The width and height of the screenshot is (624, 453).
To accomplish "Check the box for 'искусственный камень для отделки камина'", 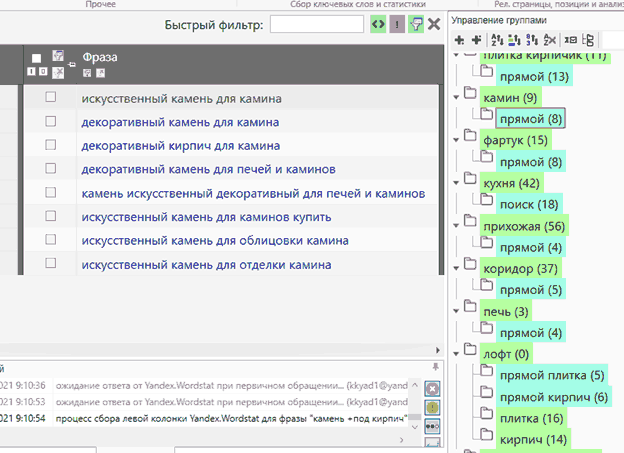I will click(x=51, y=263).
